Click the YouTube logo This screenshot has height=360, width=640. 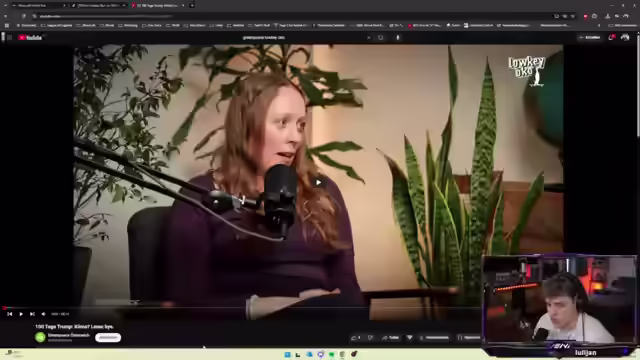pyautogui.click(x=30, y=38)
